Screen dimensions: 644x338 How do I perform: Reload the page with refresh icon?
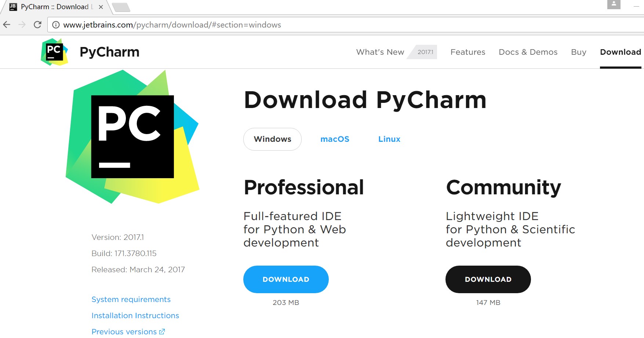click(x=37, y=25)
